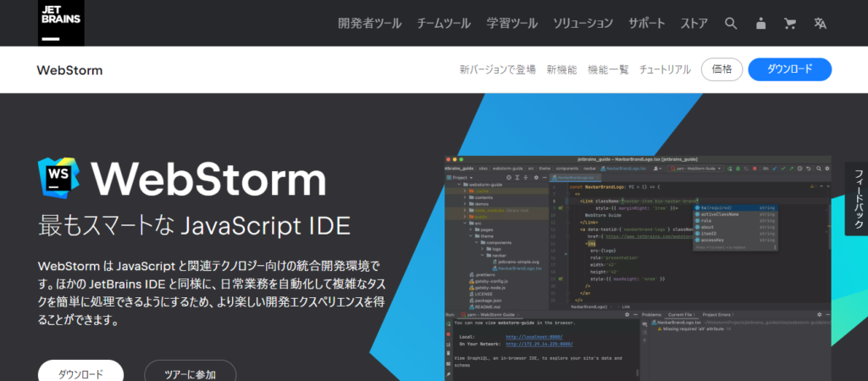Collapse the theme folder in project tree
Image resolution: width=868 pixels, height=381 pixels.
pos(471,236)
